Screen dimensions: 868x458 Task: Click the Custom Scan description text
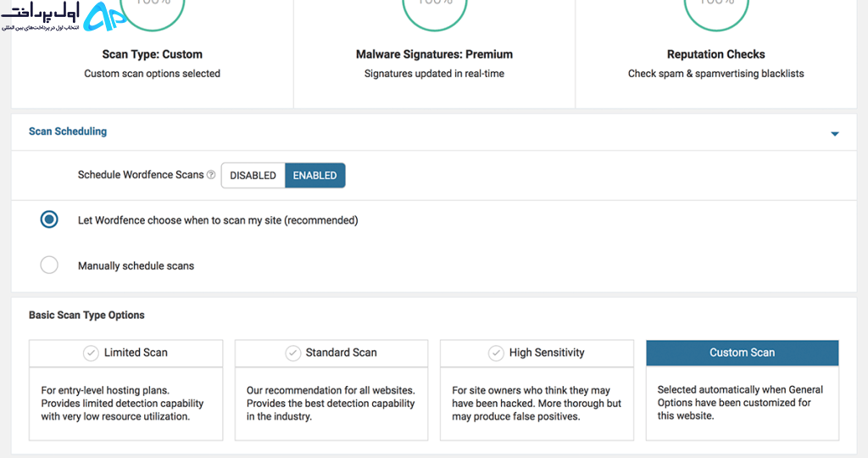coord(740,403)
